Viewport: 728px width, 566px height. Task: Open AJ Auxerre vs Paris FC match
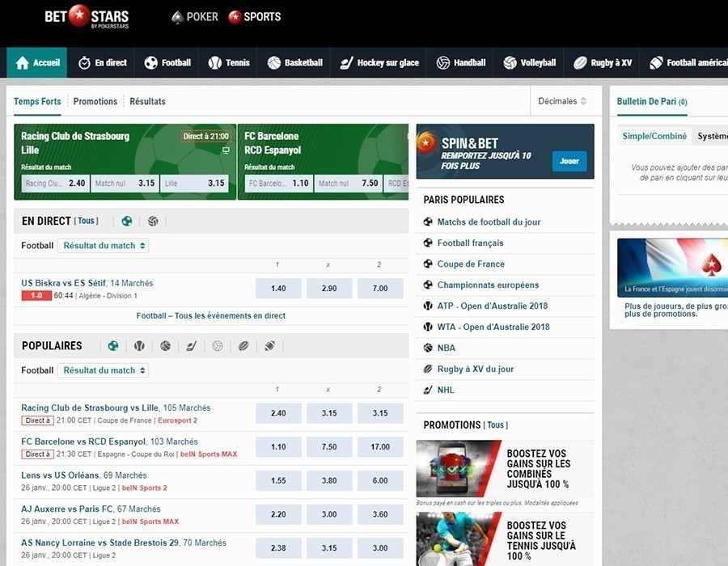coord(67,509)
